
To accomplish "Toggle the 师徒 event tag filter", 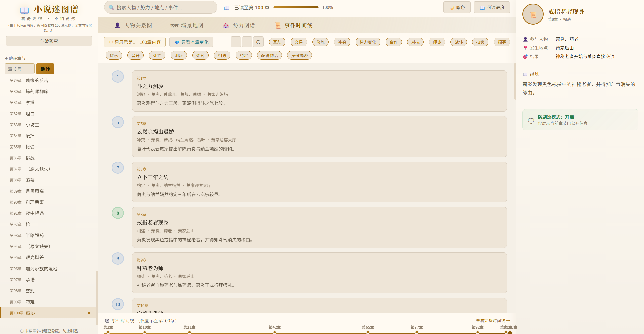I will tap(437, 42).
